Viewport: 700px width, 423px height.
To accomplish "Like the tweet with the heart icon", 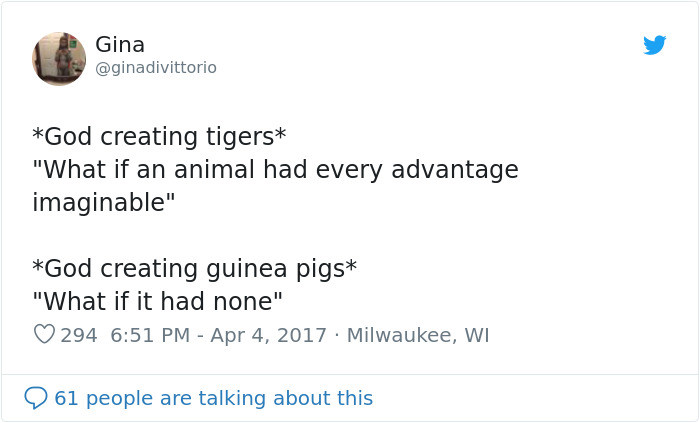I will [x=44, y=335].
